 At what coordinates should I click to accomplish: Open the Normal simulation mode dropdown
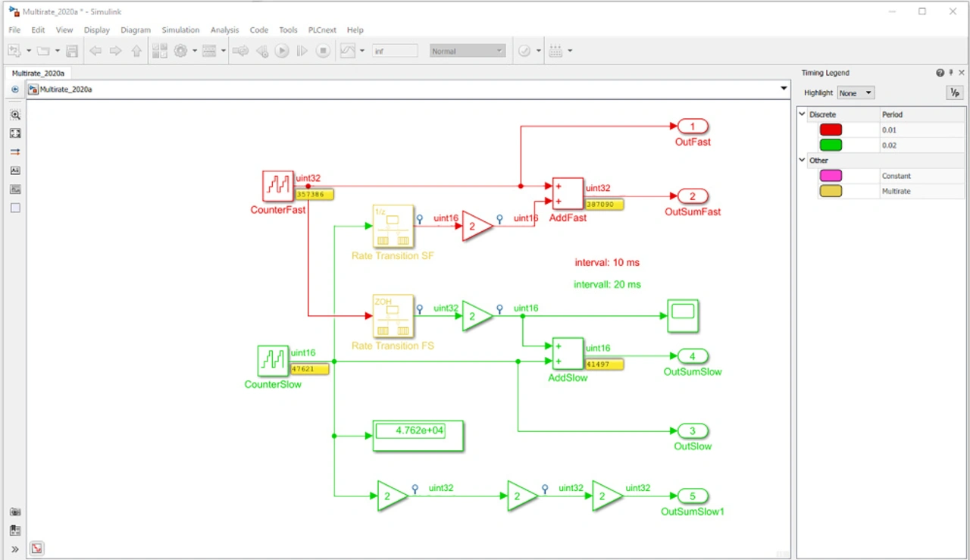(x=467, y=51)
